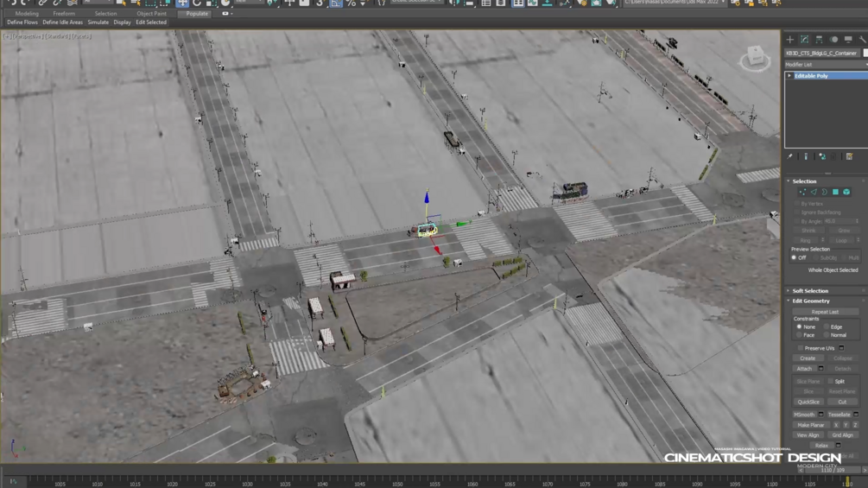Select Polygon sub-object level icon
Image resolution: width=868 pixels, height=488 pixels.
pyautogui.click(x=835, y=192)
